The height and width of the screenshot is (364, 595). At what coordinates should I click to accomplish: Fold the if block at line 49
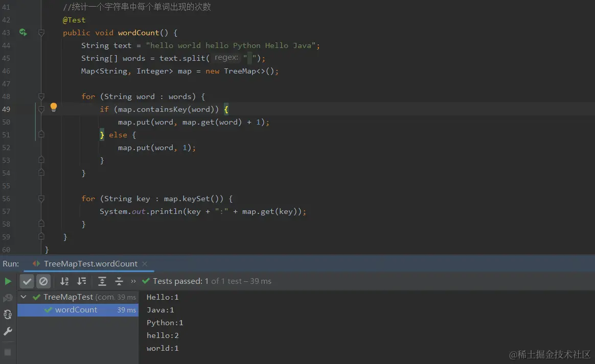click(x=41, y=109)
